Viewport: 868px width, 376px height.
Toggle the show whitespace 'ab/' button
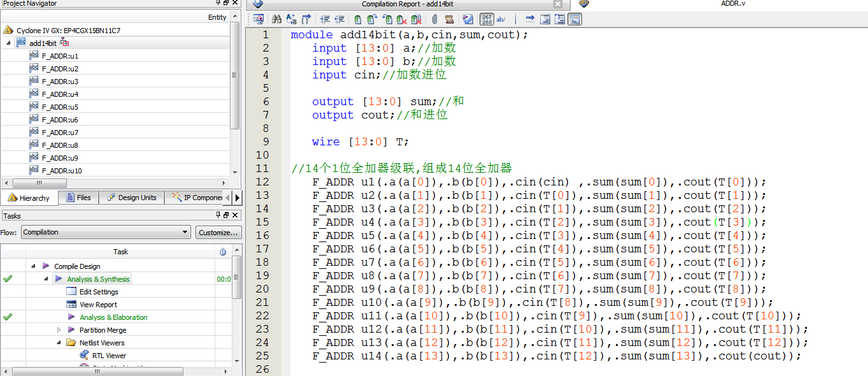[501, 19]
